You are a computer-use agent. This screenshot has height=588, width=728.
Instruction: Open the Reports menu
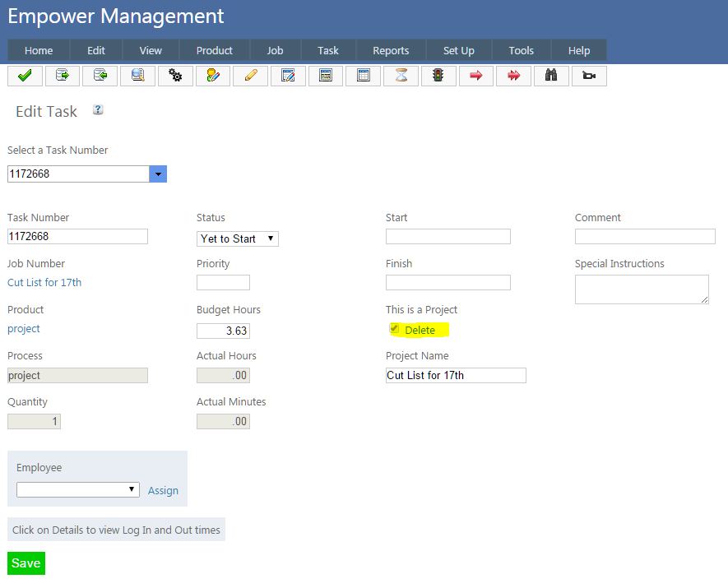[391, 50]
